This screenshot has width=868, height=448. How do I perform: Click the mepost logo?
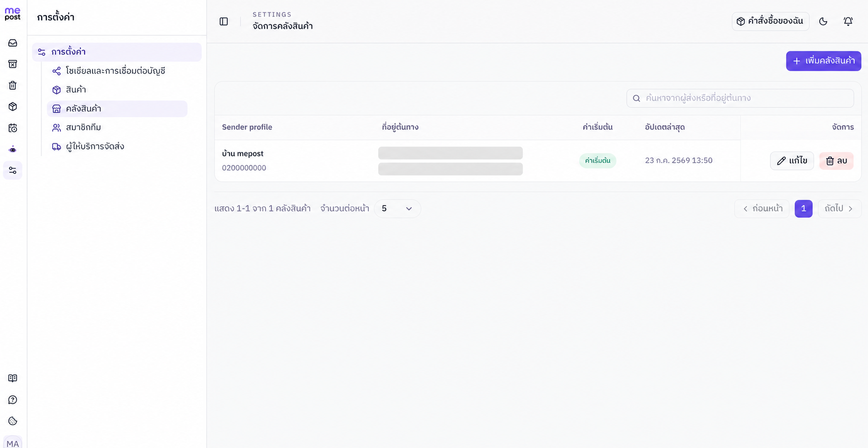tap(13, 14)
